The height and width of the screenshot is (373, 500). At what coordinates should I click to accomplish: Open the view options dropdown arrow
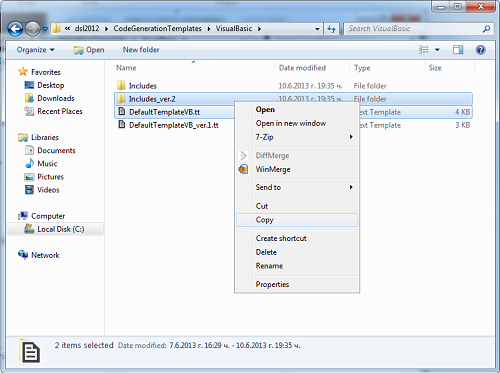point(437,50)
